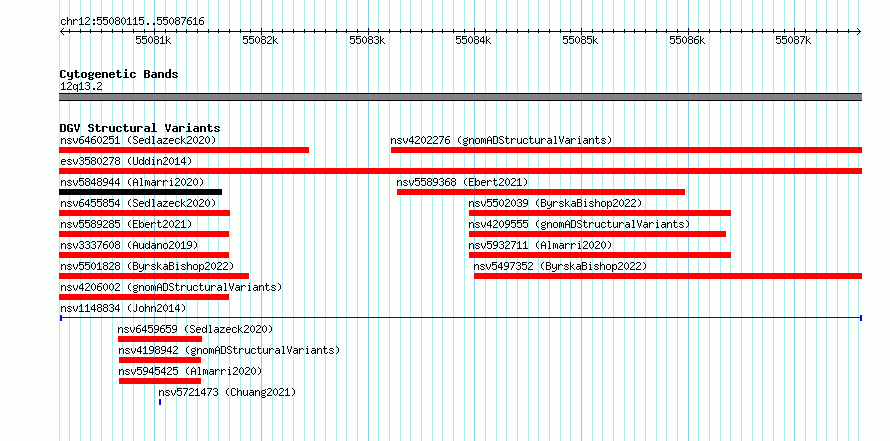The image size is (890, 441).
Task: Select the nsv5945425 red variant bar
Action: (160, 381)
